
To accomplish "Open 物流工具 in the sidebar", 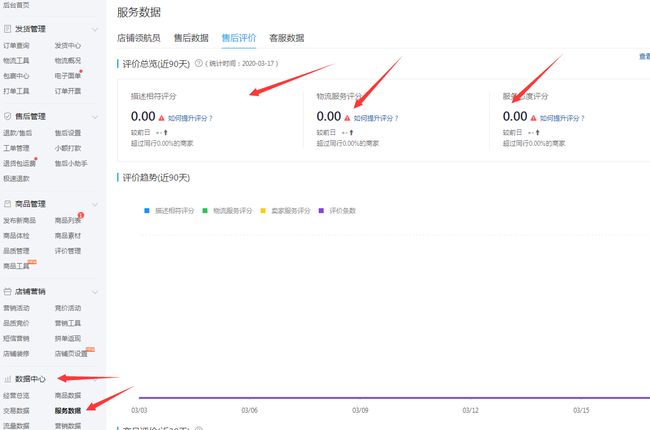I will (x=16, y=61).
